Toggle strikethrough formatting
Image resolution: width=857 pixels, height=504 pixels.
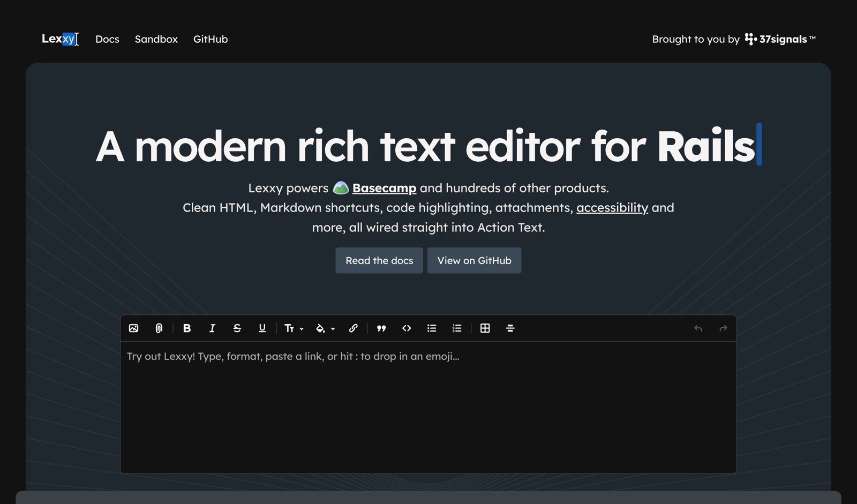237,328
